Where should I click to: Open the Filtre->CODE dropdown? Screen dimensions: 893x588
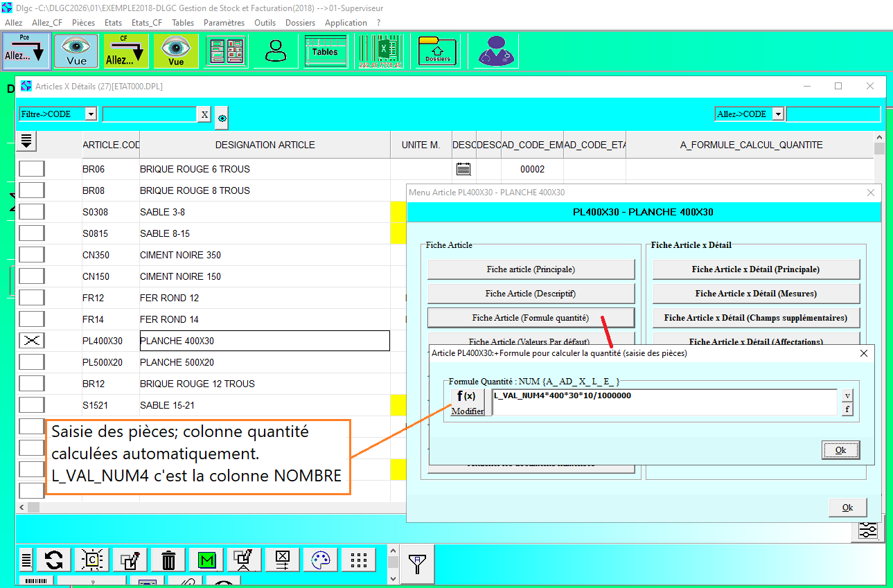91,114
